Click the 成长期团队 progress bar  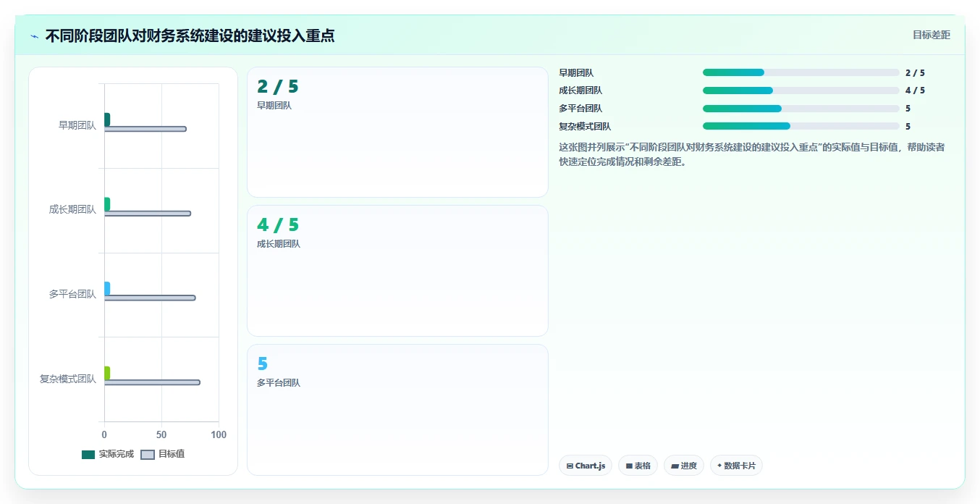pyautogui.click(x=801, y=91)
